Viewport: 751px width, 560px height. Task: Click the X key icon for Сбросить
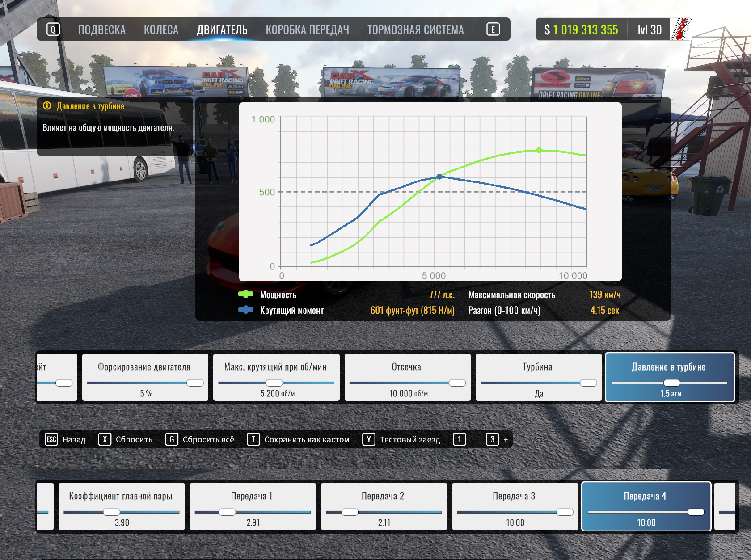tap(105, 439)
